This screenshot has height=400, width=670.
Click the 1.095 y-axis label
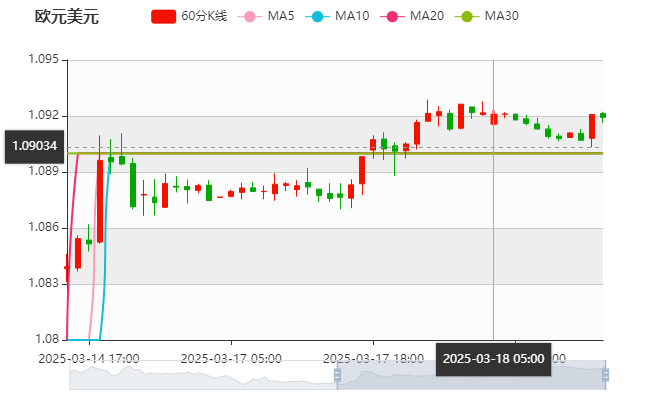coord(47,59)
